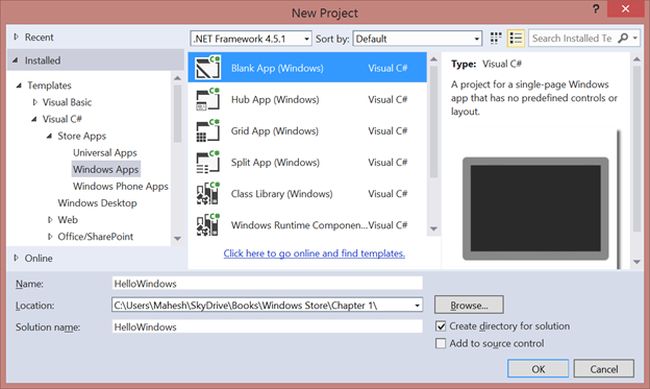Select Universal Apps in the tree
The image size is (650, 389).
(x=105, y=153)
